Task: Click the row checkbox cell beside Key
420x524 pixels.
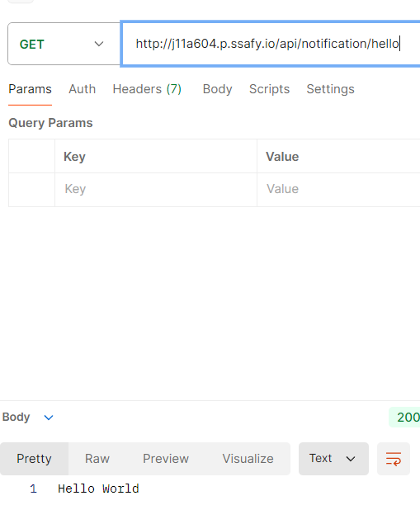Action: [x=31, y=190]
